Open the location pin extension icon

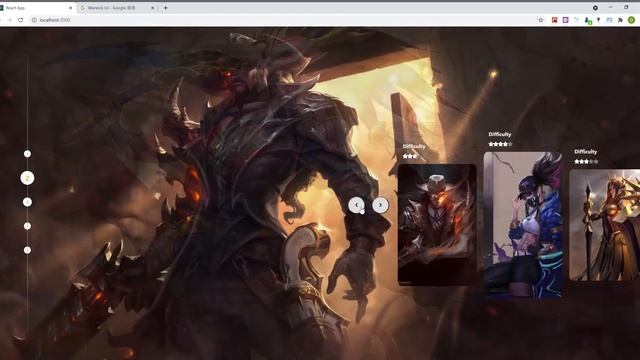click(598, 20)
